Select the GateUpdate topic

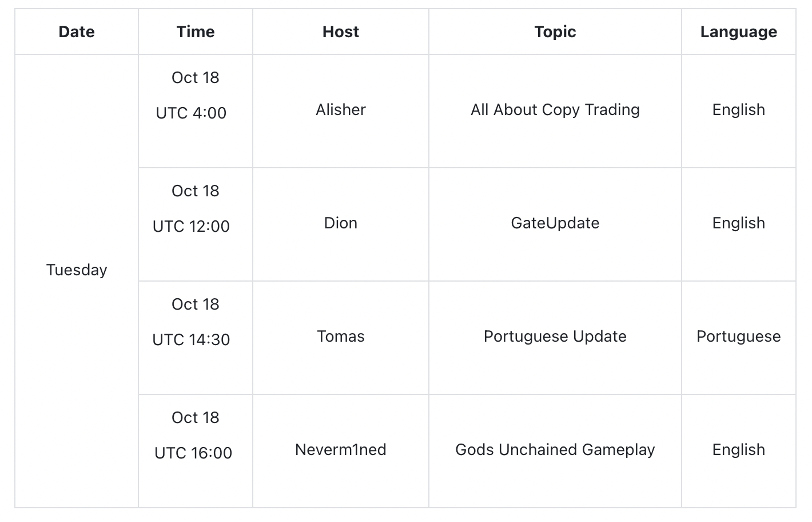click(555, 223)
